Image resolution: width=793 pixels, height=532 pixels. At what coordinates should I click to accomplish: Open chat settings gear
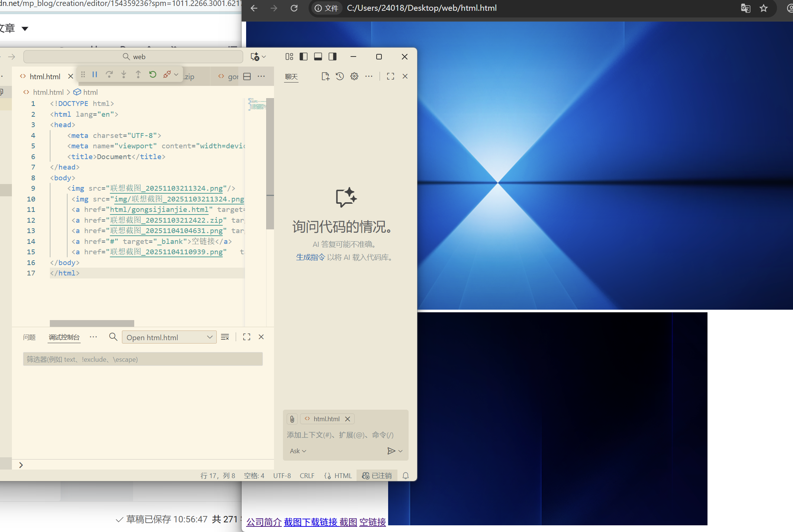click(354, 76)
